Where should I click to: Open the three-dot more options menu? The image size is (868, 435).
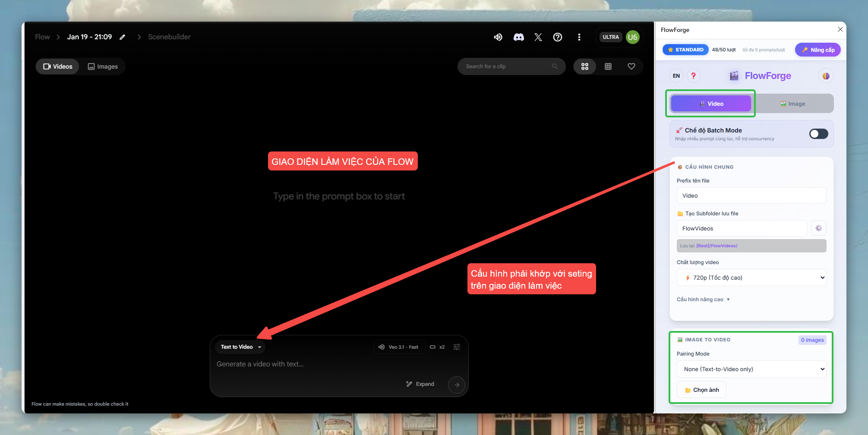(x=579, y=37)
